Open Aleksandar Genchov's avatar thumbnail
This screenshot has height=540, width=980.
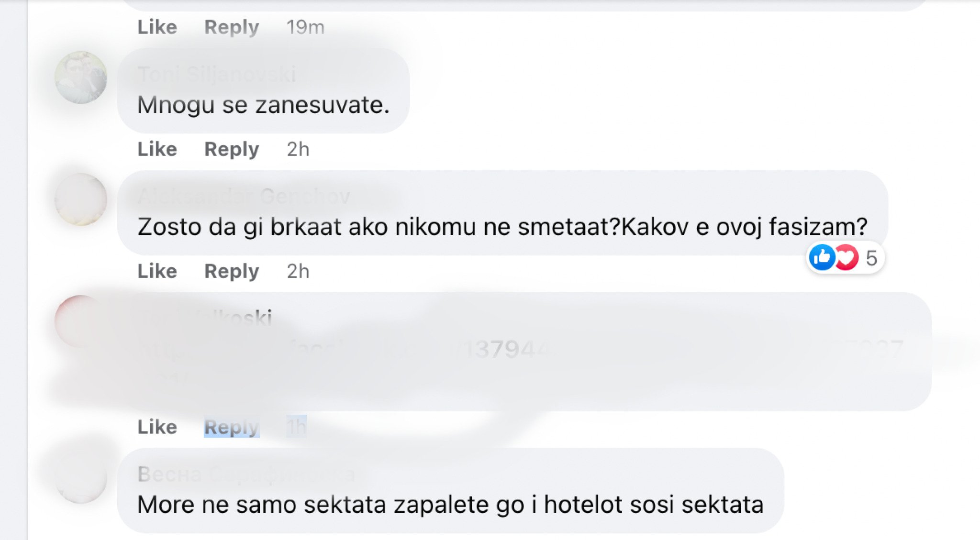coord(80,199)
